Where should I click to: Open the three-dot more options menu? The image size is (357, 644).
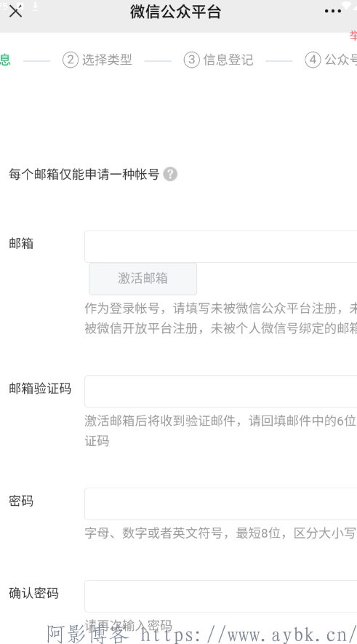(332, 12)
